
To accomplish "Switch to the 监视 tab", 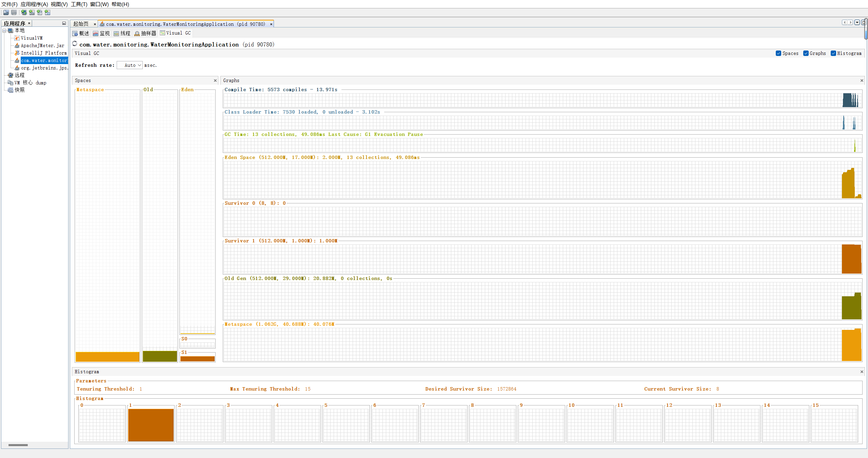I will pos(101,33).
